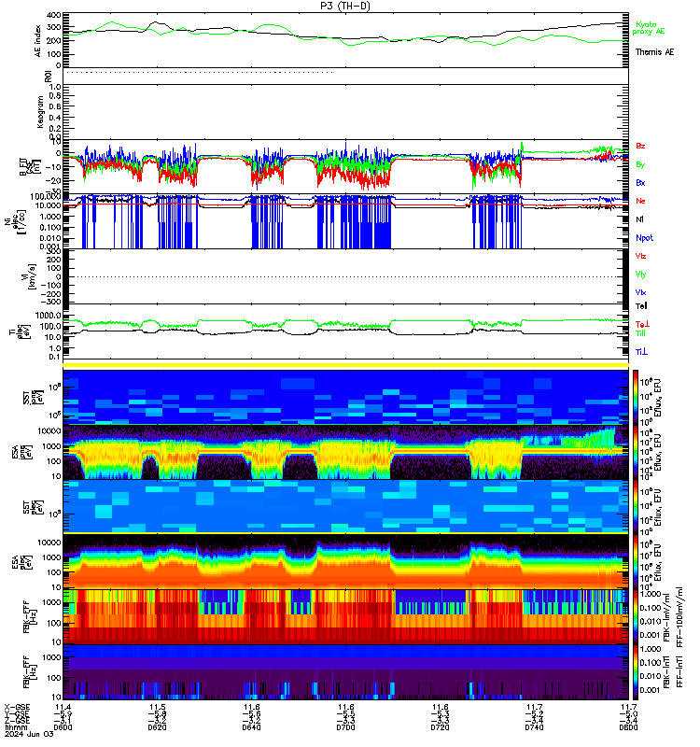Screen dimensions: 700x747
Task: Select the red 'Ne' legend label
Action: click(640, 201)
